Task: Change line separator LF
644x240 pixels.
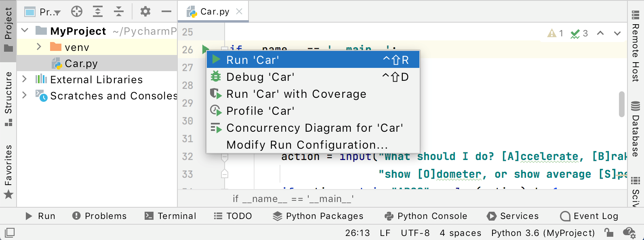Action: coord(385,233)
